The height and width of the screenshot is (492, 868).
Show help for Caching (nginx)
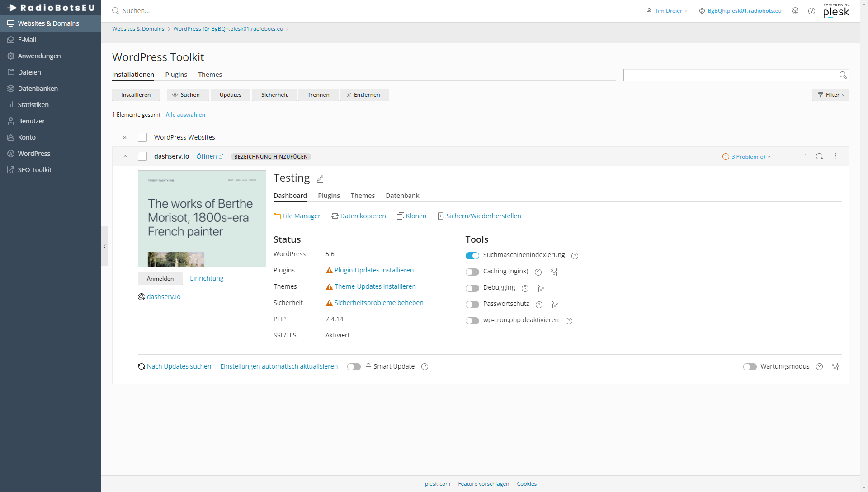point(538,272)
